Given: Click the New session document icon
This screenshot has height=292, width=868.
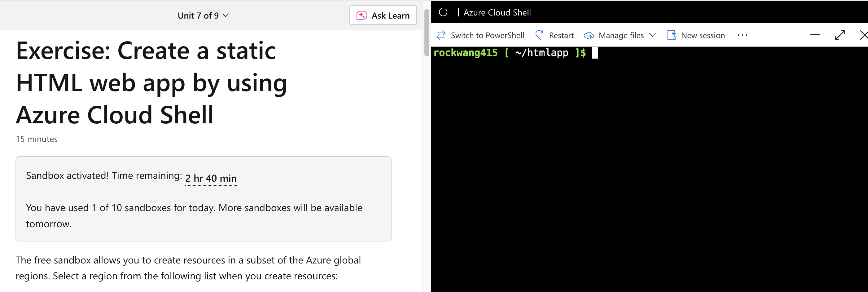Looking at the screenshot, I should (x=671, y=35).
